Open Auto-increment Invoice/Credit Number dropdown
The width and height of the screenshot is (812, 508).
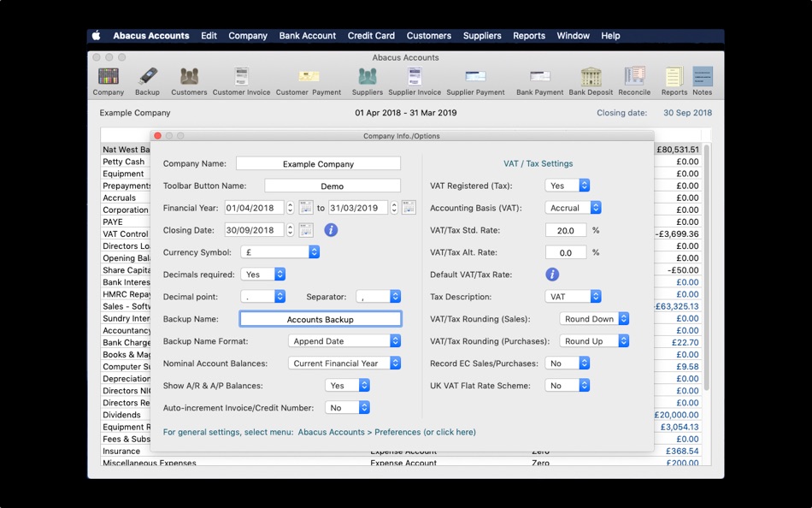pyautogui.click(x=348, y=408)
